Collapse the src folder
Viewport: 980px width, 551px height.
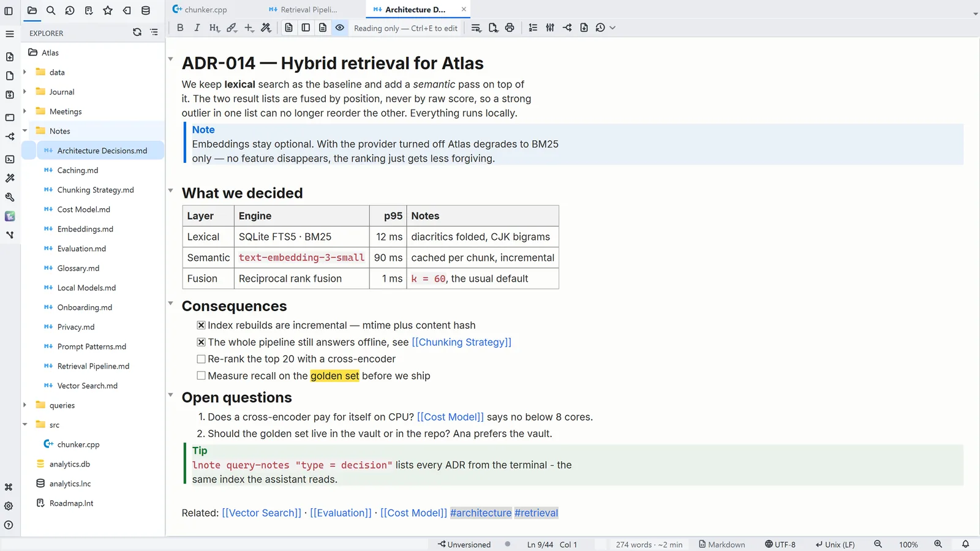24,424
